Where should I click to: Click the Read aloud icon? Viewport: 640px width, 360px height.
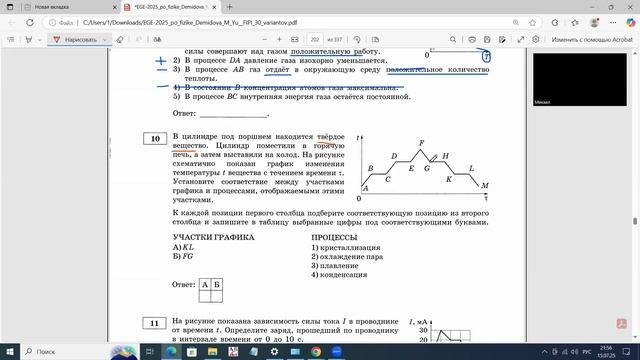[x=157, y=40]
